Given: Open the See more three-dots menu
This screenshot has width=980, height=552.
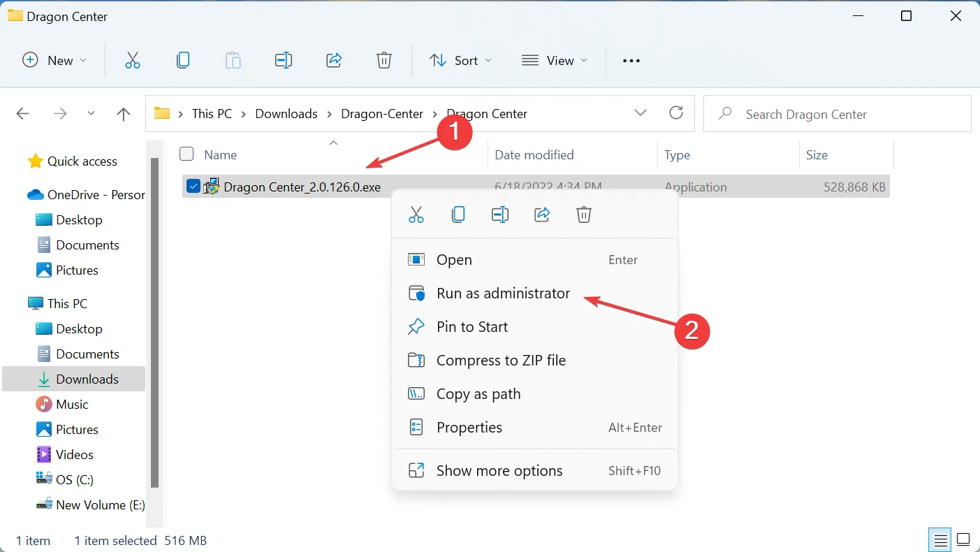Looking at the screenshot, I should [631, 61].
